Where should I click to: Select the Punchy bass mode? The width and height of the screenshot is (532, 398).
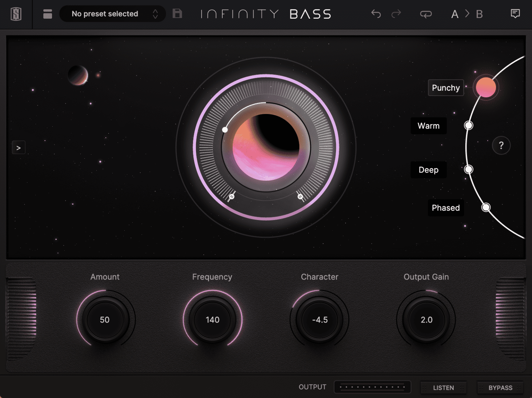tap(446, 88)
